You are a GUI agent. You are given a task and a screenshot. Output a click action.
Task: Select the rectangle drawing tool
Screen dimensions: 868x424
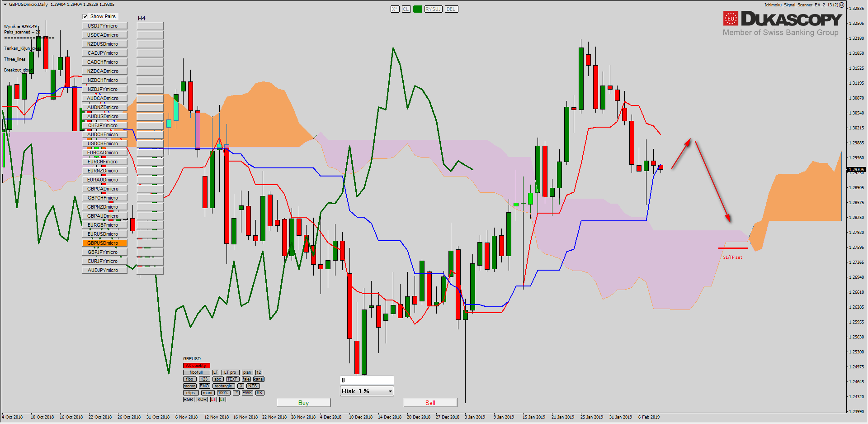point(223,386)
